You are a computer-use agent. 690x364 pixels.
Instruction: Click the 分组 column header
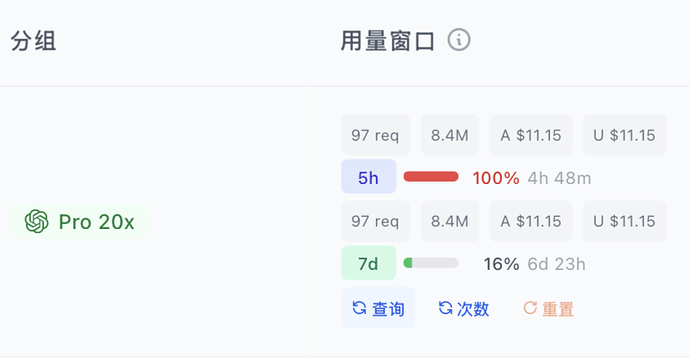[33, 41]
